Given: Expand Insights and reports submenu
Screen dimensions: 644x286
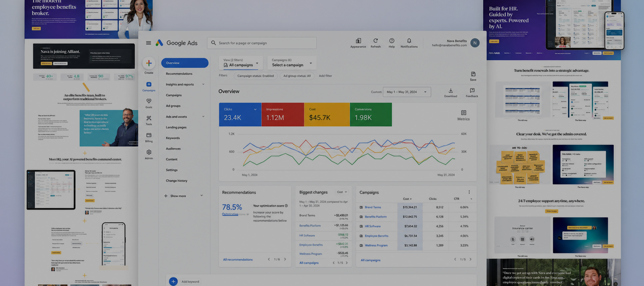Looking at the screenshot, I should click(203, 84).
